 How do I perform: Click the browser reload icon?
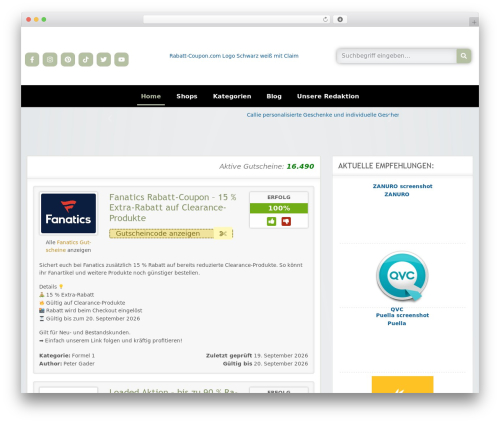[x=325, y=19]
